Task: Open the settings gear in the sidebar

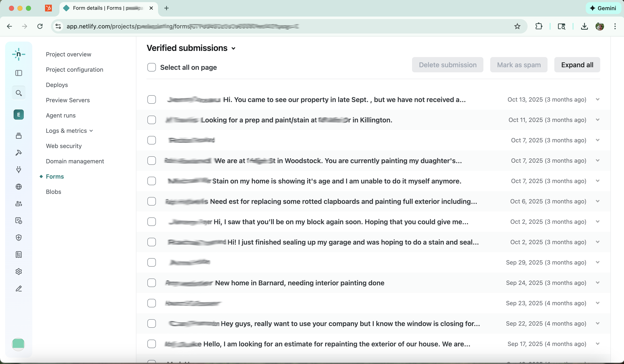Action: (x=19, y=271)
